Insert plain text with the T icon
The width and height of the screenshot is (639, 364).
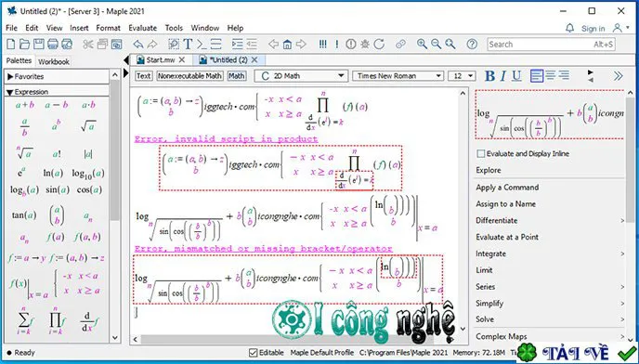point(188,44)
